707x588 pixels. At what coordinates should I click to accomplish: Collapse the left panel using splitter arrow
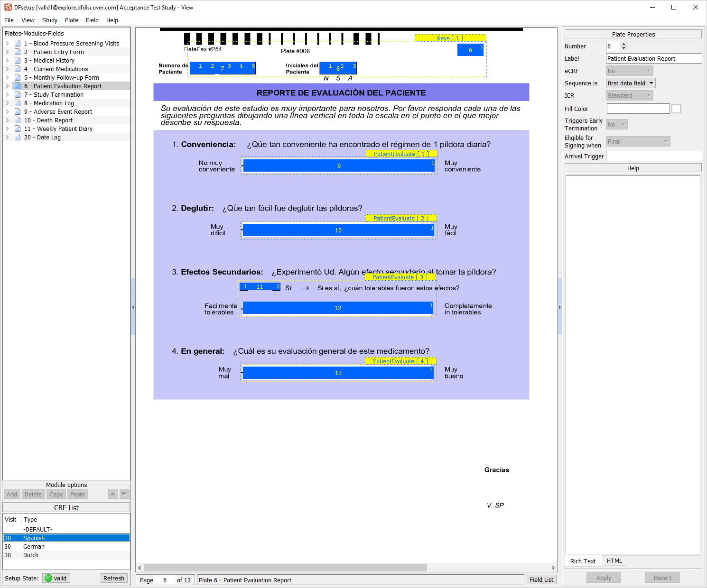pyautogui.click(x=133, y=307)
